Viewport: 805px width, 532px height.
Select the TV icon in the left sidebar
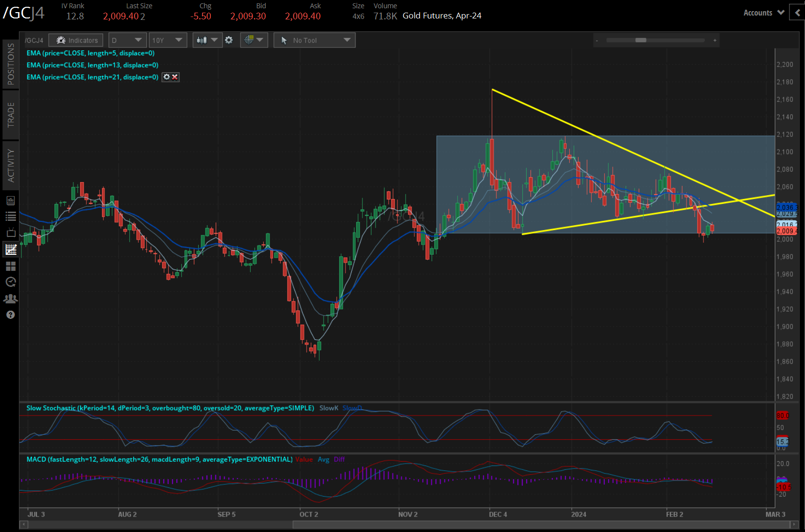[x=11, y=233]
